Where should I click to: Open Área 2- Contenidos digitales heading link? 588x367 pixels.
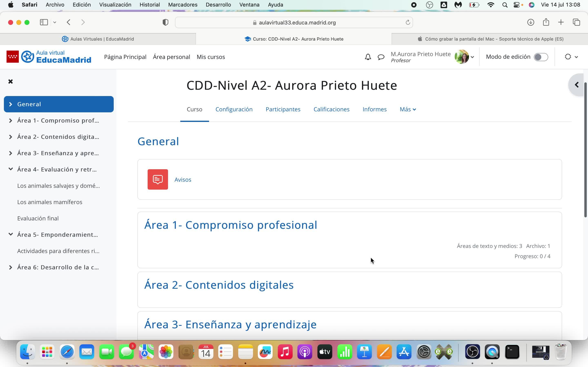[219, 285]
